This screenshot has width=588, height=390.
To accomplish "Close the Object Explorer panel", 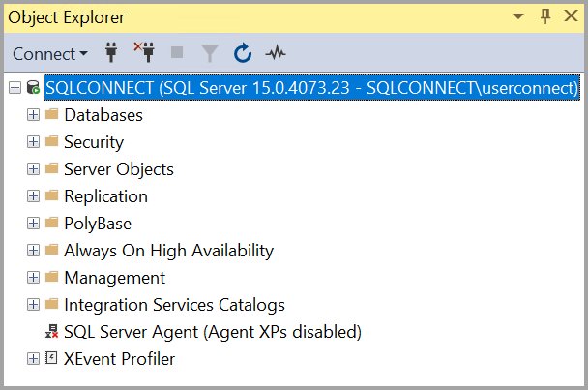I will (572, 15).
